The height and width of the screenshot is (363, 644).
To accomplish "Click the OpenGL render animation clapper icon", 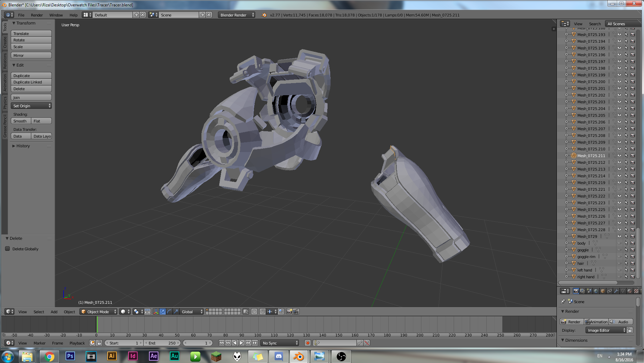I will coord(296,312).
